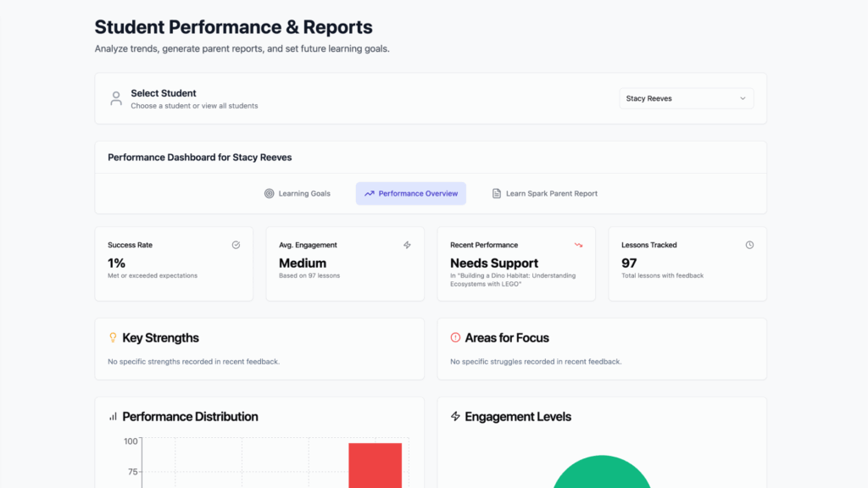Image resolution: width=868 pixels, height=488 pixels.
Task: Click the Performance Distribution heading
Action: [191, 417]
